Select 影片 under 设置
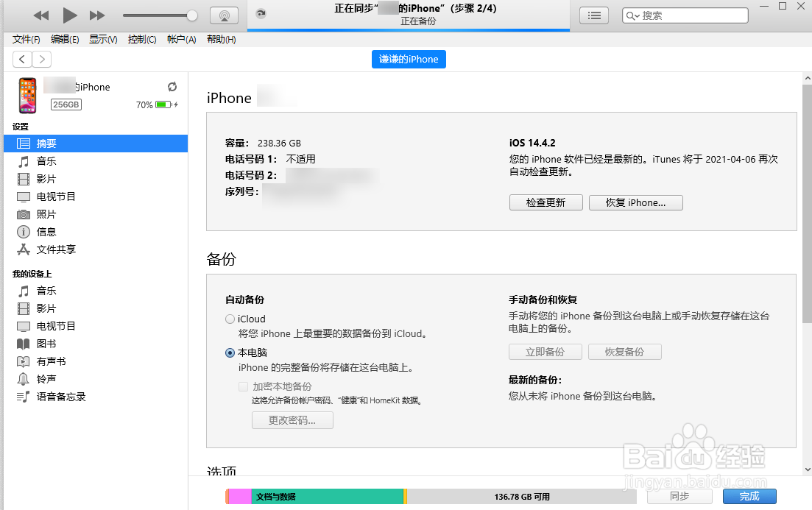This screenshot has height=510, width=812. point(96,179)
